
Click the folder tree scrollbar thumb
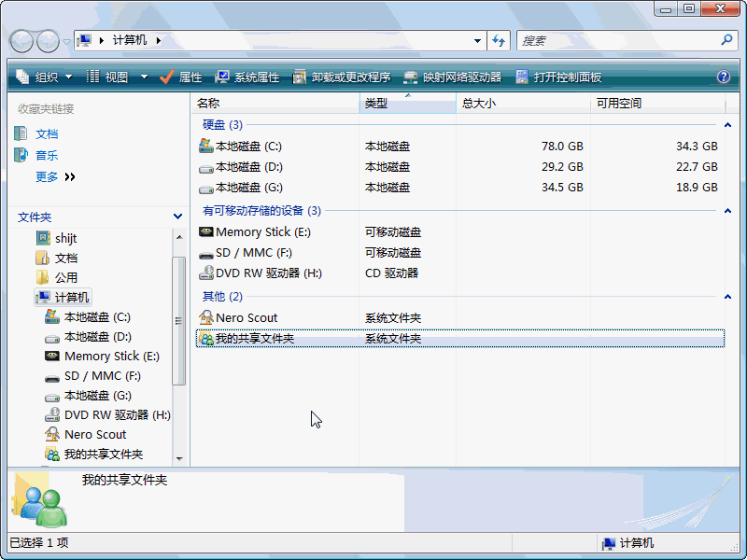179,320
